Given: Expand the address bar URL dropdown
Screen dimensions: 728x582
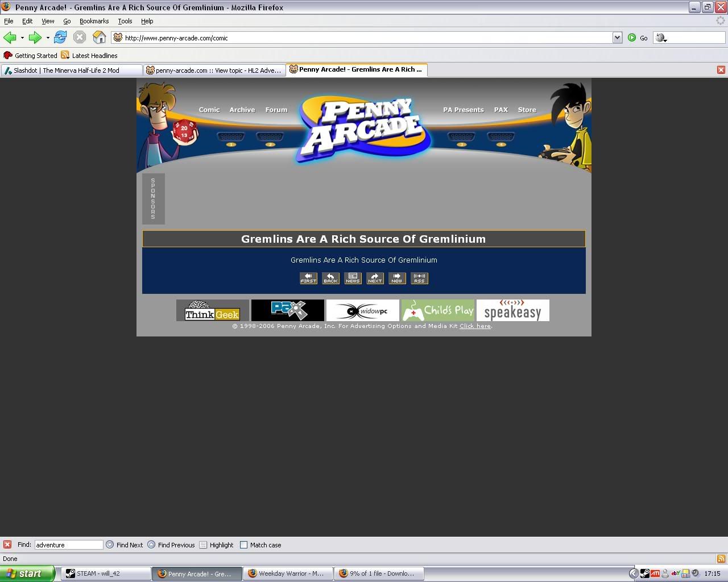Looking at the screenshot, I should (617, 38).
